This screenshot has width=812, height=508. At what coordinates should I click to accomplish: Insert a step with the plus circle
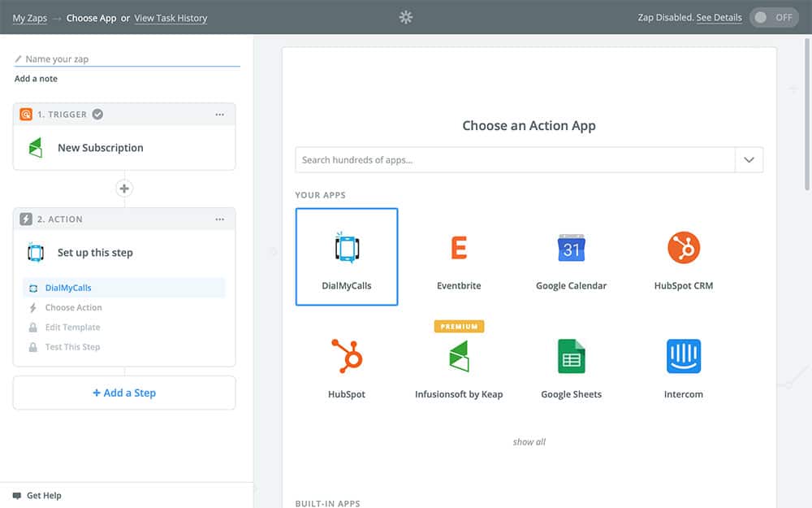(x=124, y=189)
